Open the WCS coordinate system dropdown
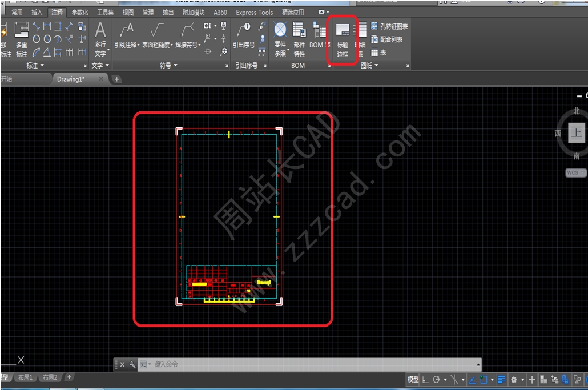 [x=575, y=173]
